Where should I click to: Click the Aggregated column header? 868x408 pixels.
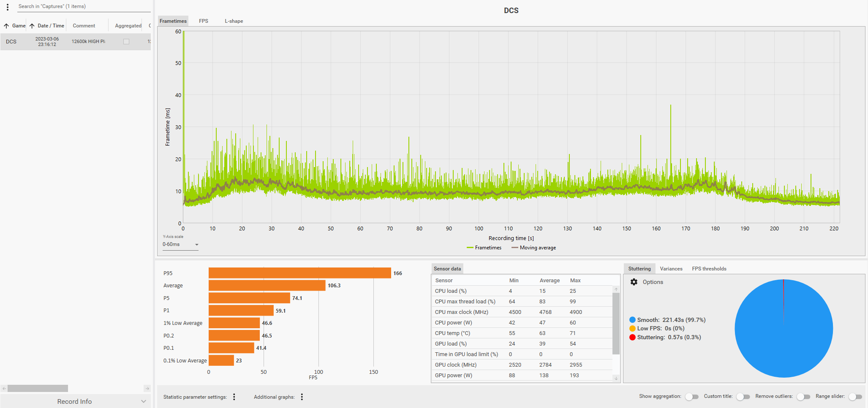pos(128,26)
